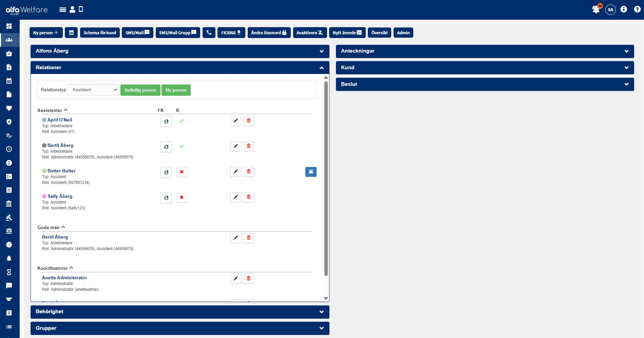Delete Sally Åberg relation with trash icon
The width and height of the screenshot is (644, 338).
tap(248, 197)
